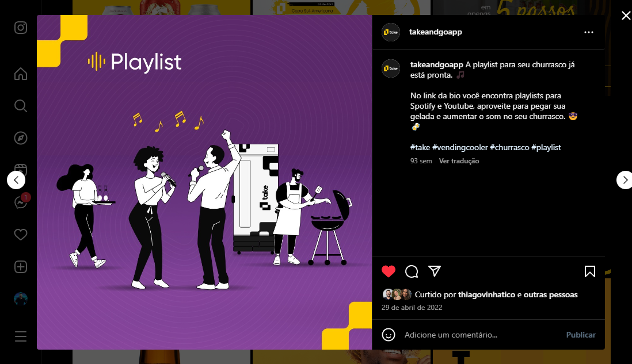Click the Create new post plus icon
The width and height of the screenshot is (632, 364).
(21, 267)
